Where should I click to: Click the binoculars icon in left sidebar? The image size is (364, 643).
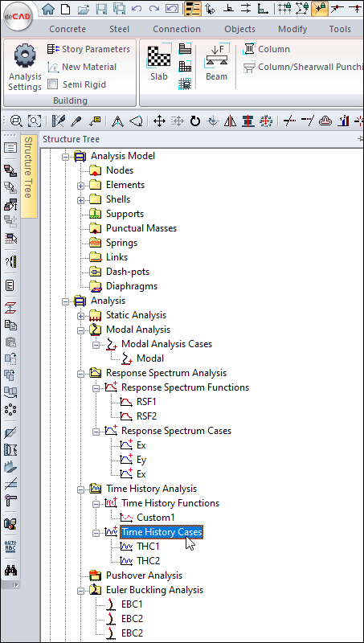point(10,570)
